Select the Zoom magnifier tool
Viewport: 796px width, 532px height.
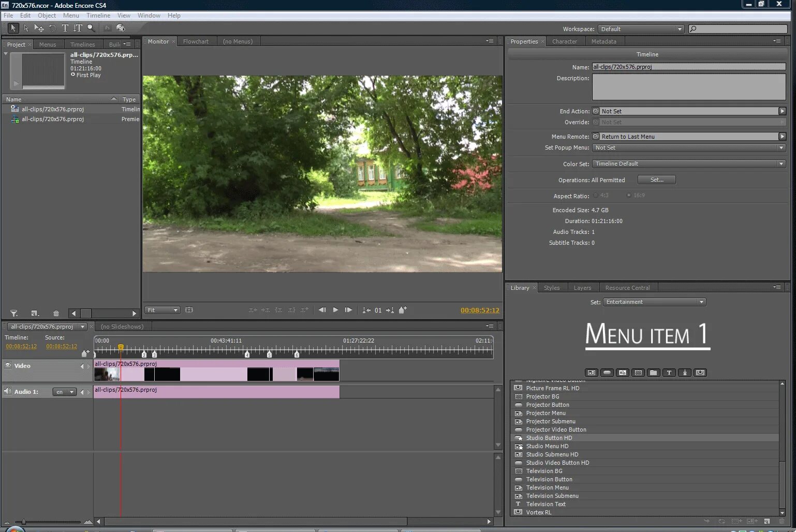pos(91,28)
